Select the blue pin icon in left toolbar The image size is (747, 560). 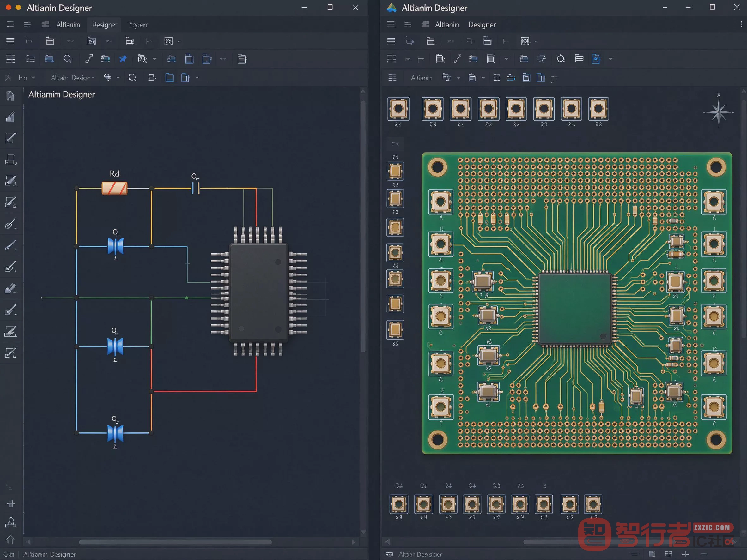point(123,59)
